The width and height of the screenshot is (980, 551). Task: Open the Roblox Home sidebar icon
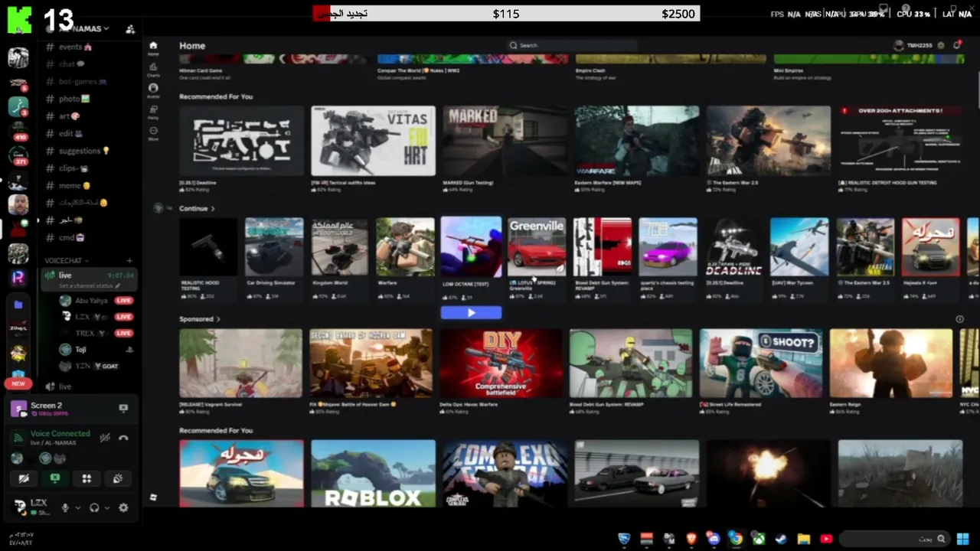(153, 47)
